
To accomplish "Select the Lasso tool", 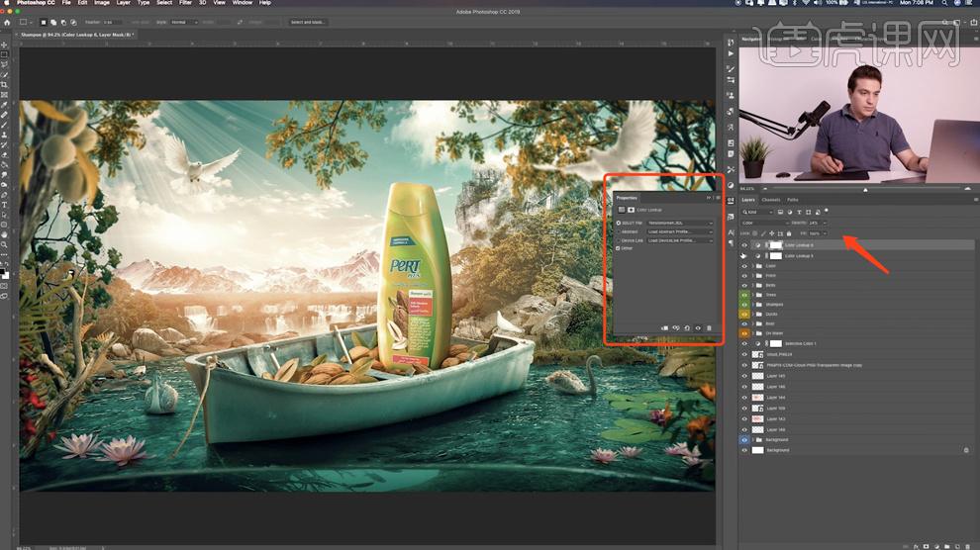I will (x=4, y=64).
